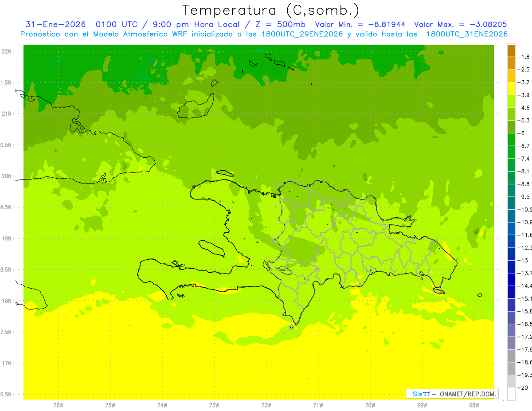Click the dark blue swatch between -13.7 and -14.4
Screen dimensions: 532x411
pyautogui.click(x=511, y=279)
